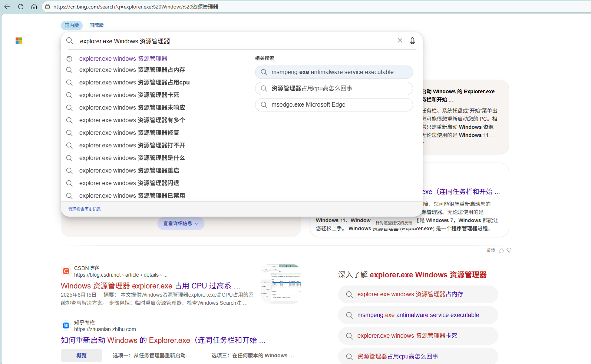Open the blog.csdn.net URL breadcrumb
Image resolution: width=591 pixels, height=364 pixels.
(121, 275)
